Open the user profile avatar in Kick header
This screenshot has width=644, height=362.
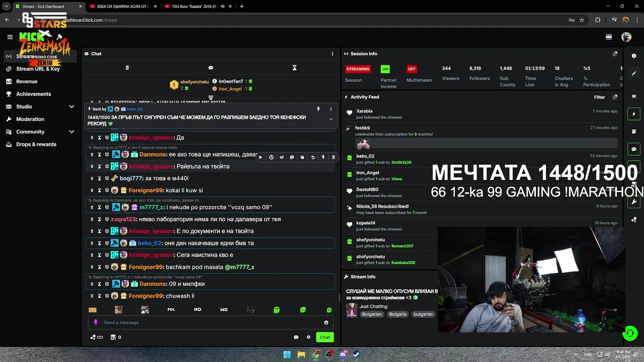click(626, 37)
